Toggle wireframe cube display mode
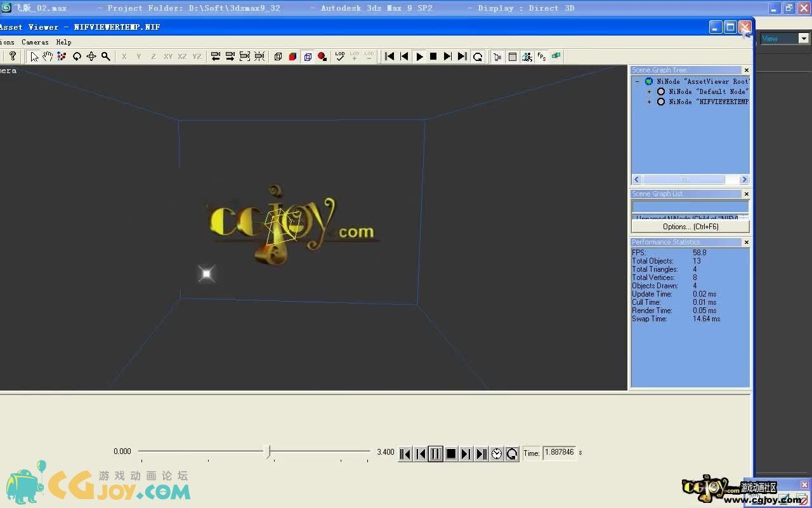 tap(278, 57)
